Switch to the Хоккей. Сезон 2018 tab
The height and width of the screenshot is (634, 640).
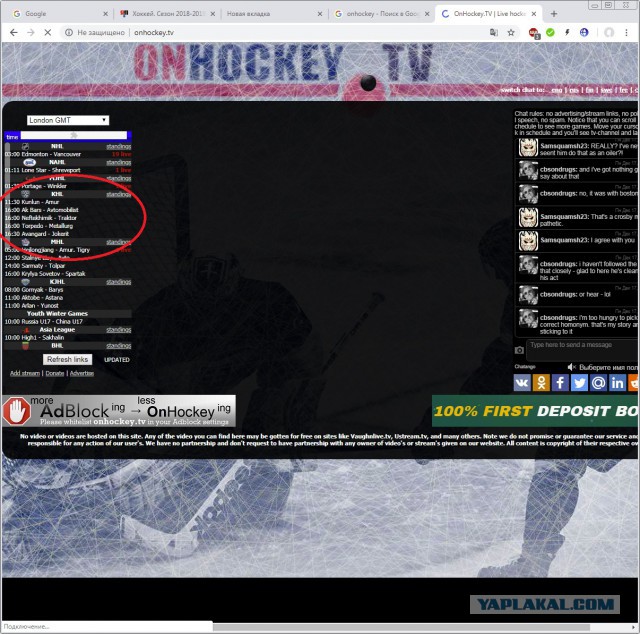point(167,14)
